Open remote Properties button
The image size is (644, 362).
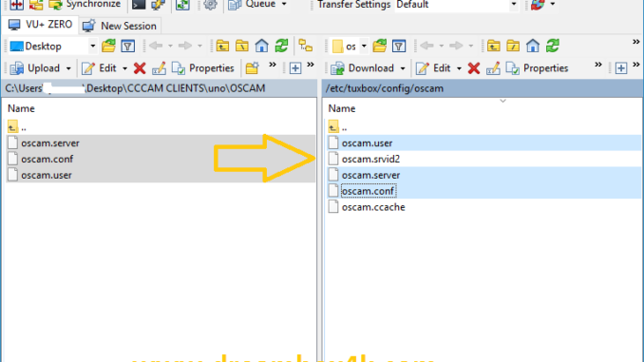point(538,68)
